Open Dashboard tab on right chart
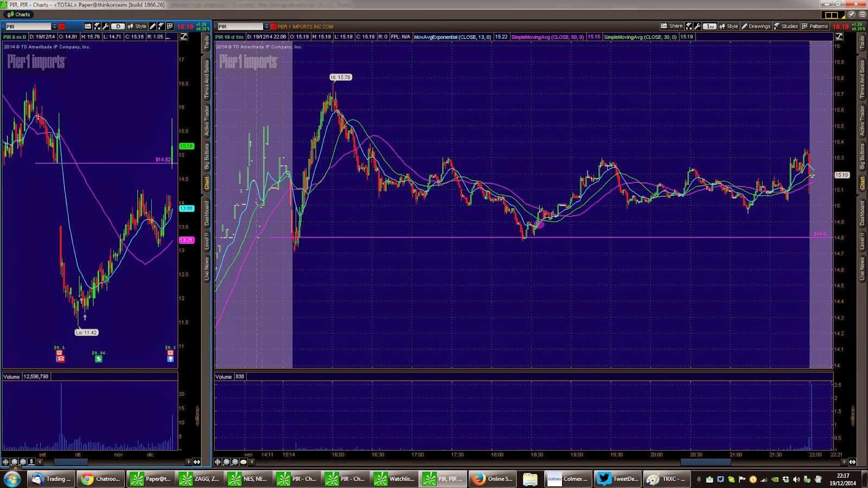868x488 pixels. 862,213
